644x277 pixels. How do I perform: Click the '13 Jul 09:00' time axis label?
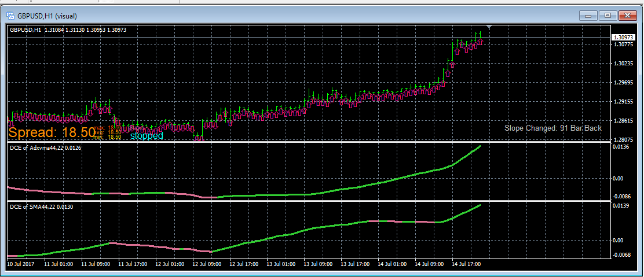(319, 264)
